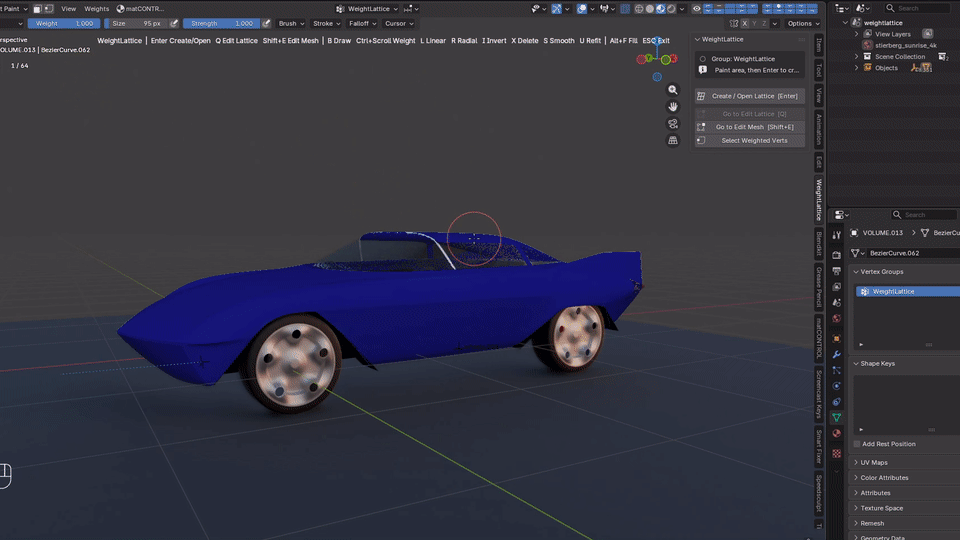Open the Options dropdown

tap(803, 23)
